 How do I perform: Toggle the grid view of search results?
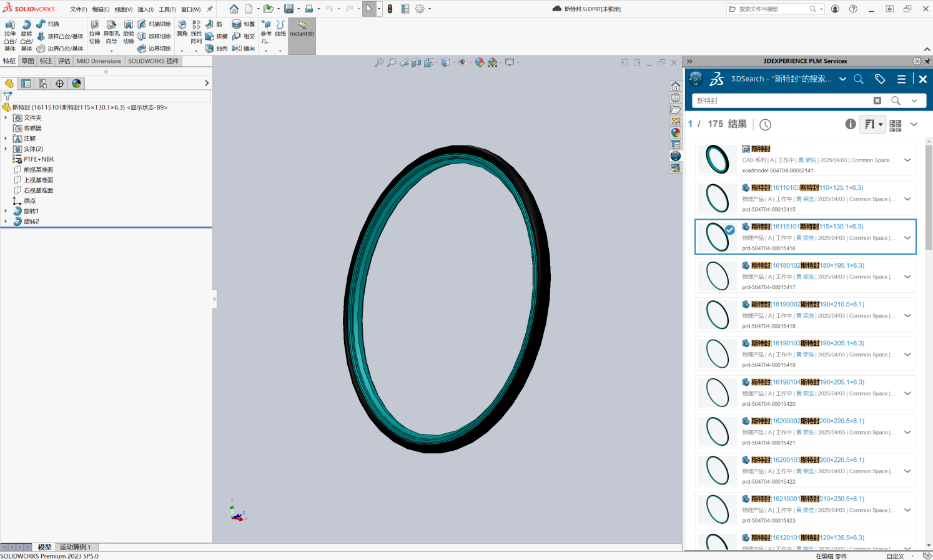(x=895, y=125)
